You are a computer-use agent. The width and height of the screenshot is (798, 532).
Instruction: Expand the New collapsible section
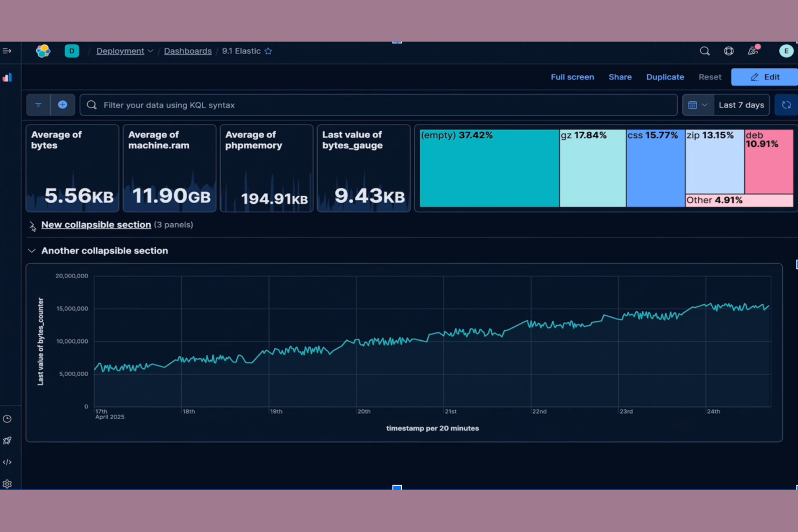[x=32, y=225]
